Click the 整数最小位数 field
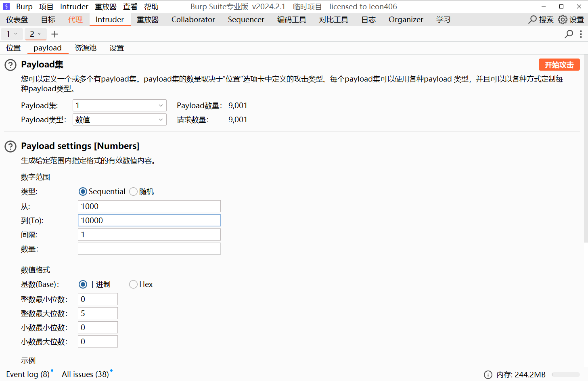Image resolution: width=588 pixels, height=381 pixels. (x=98, y=299)
